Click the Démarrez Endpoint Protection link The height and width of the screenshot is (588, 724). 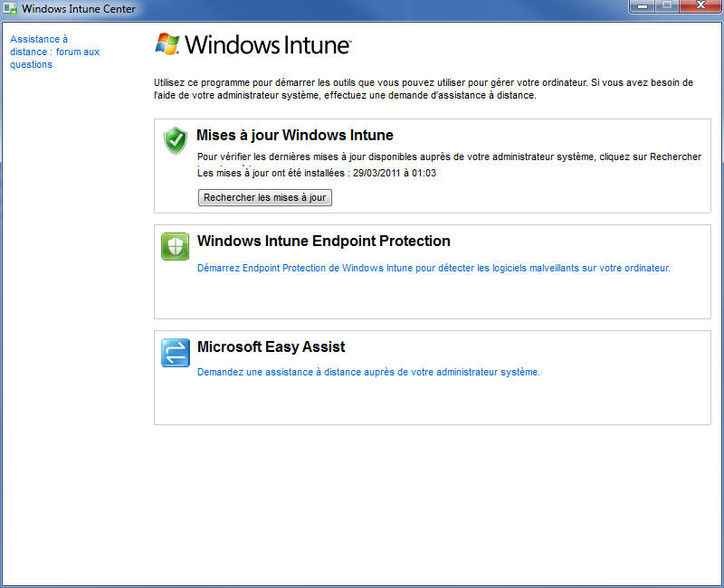[433, 268]
